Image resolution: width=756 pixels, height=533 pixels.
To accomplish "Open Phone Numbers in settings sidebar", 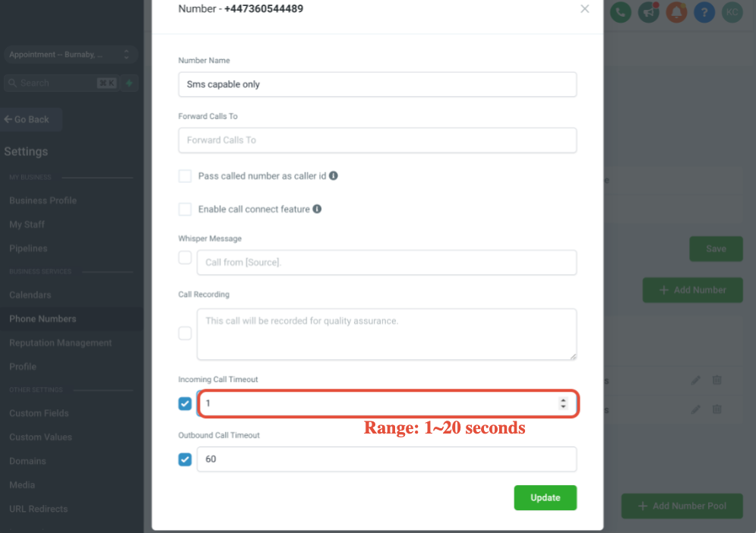I will click(x=43, y=319).
